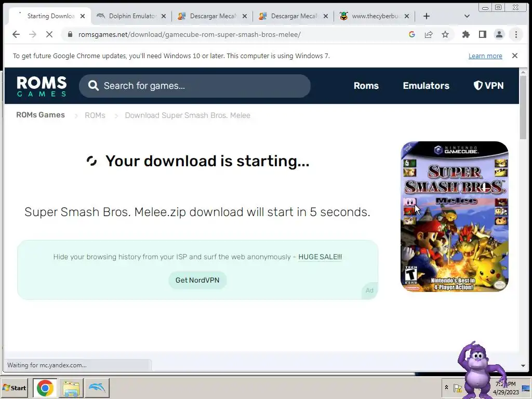Viewport: 532px width, 399px height.
Task: Open the Roms menu item
Action: pos(366,86)
